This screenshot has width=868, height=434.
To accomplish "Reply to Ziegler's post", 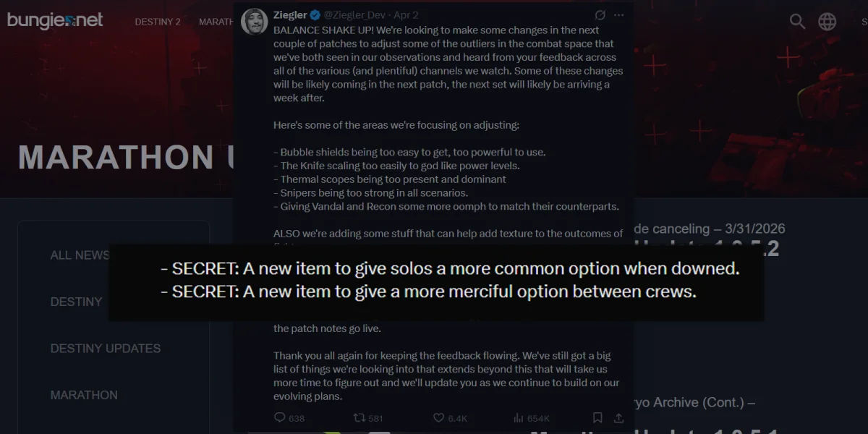I will [281, 418].
